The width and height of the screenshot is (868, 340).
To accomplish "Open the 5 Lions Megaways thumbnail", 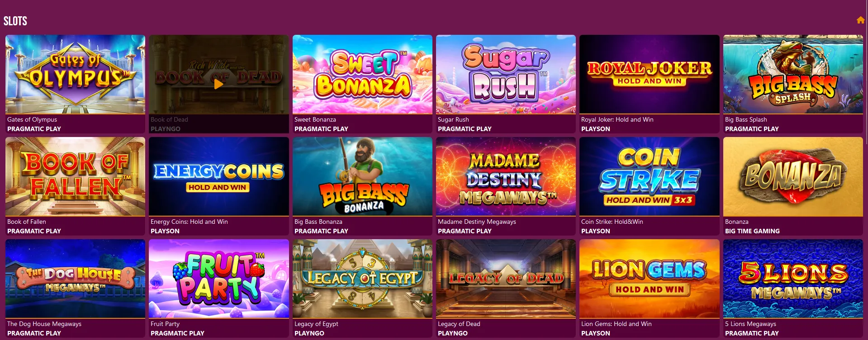I will coord(793,279).
